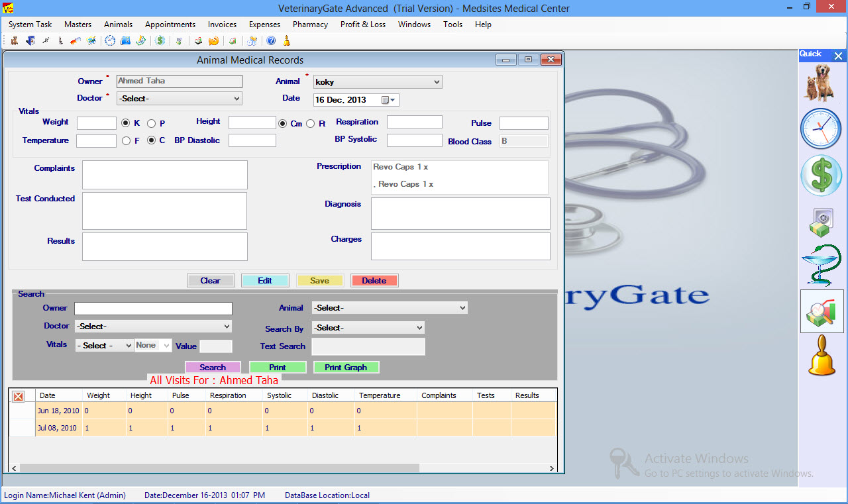This screenshot has height=504, width=848.
Task: Open the Appointments menu
Action: 170,25
